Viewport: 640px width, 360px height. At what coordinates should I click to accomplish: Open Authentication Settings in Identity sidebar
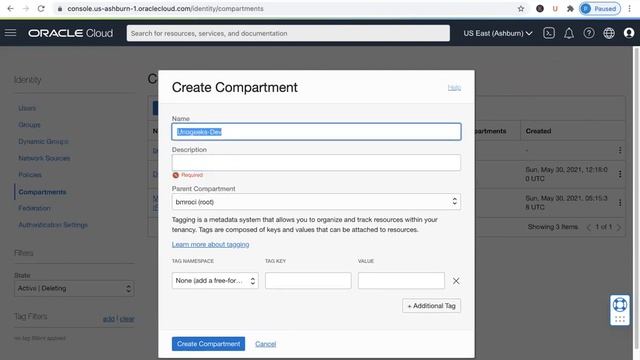pyautogui.click(x=53, y=225)
